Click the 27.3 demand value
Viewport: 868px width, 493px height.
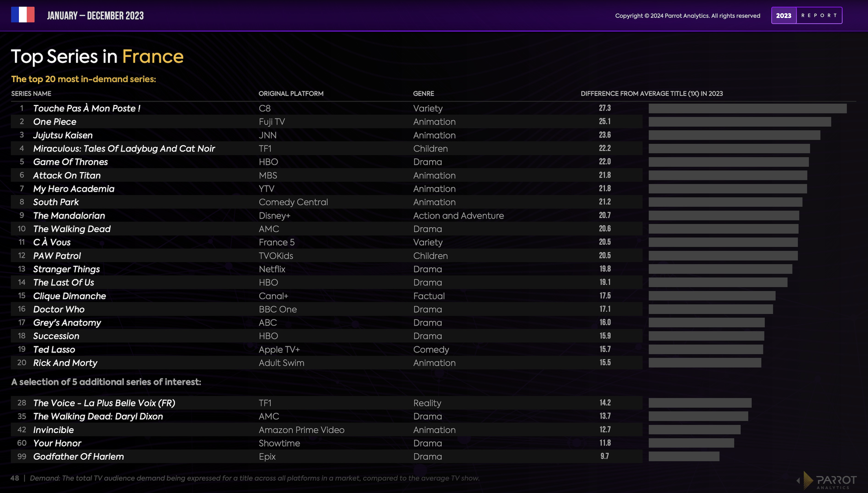tap(605, 108)
